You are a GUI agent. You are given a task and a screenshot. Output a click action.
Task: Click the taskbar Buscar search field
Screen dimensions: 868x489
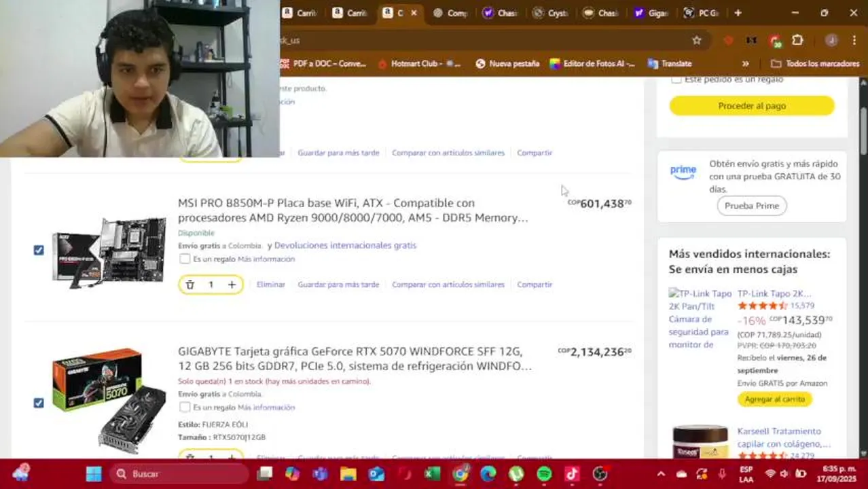[x=179, y=473]
